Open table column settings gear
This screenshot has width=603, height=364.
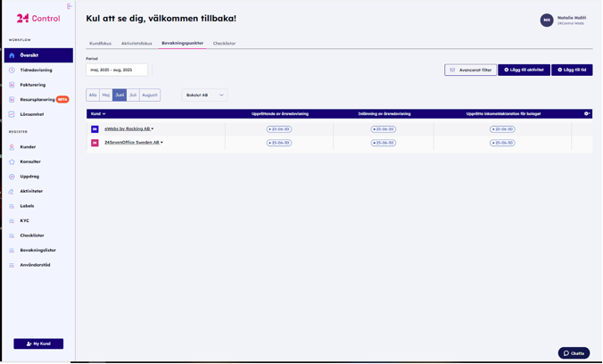(587, 114)
